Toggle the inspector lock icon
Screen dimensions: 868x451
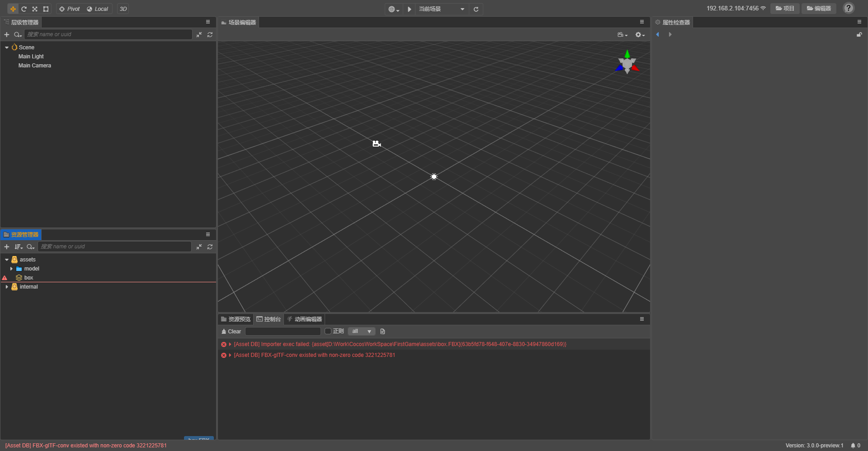coord(859,34)
